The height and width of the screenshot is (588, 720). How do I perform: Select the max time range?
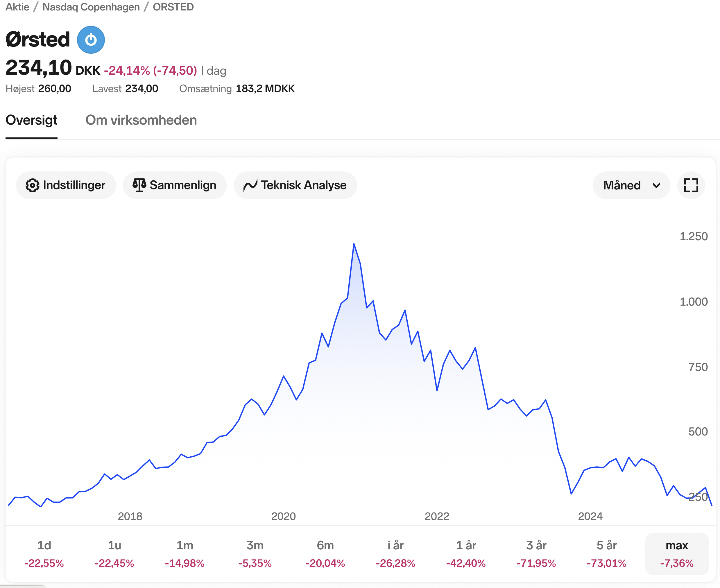click(x=677, y=553)
